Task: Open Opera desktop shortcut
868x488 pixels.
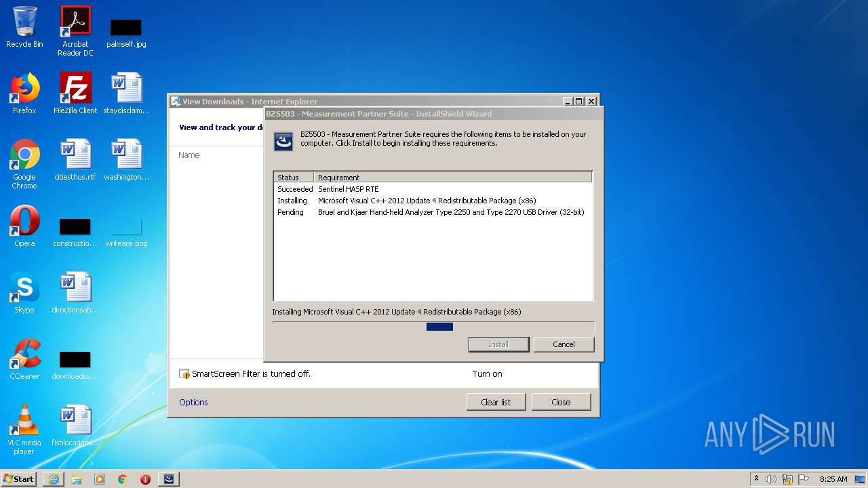Action: [24, 226]
